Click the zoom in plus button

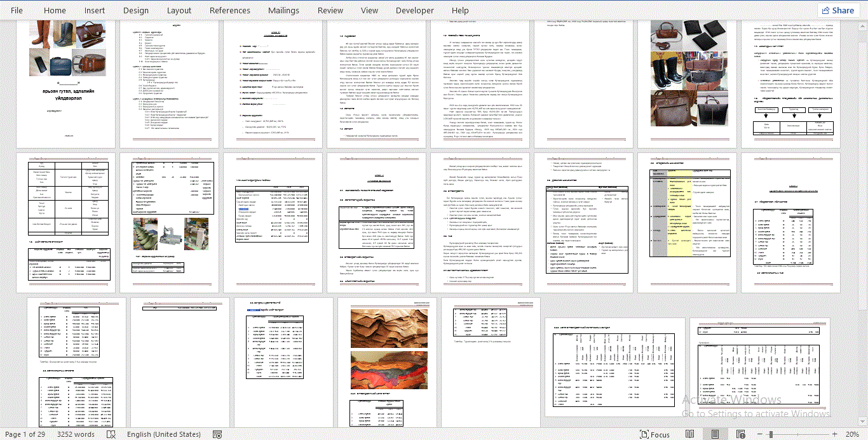tap(833, 434)
